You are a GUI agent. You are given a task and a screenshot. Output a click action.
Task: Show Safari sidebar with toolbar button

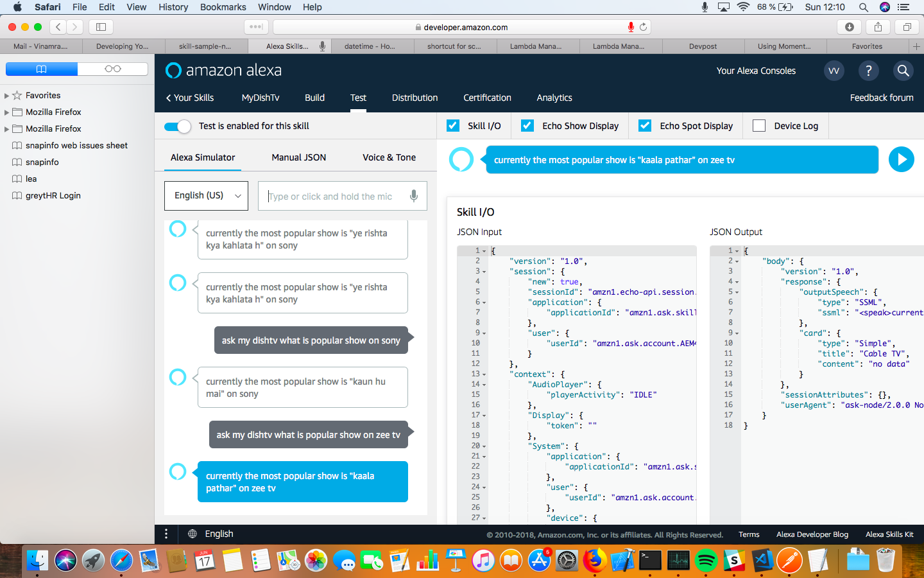[x=101, y=27]
